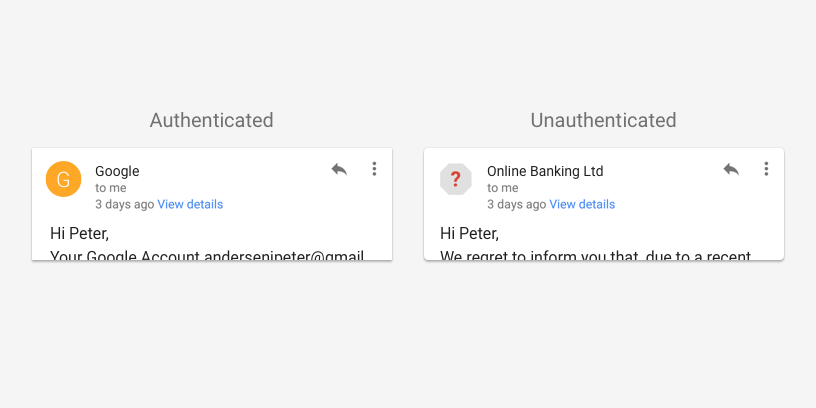
Task: Click "Hi Peter," in the Google email
Action: coord(79,234)
